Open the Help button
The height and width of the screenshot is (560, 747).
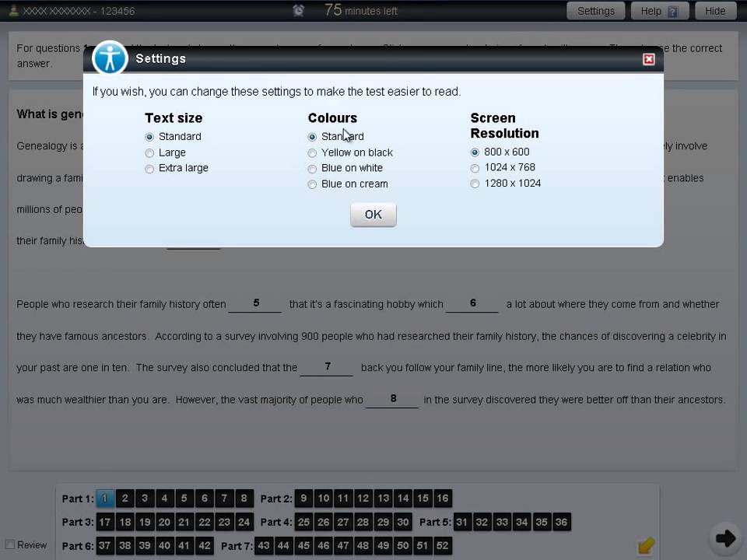660,11
